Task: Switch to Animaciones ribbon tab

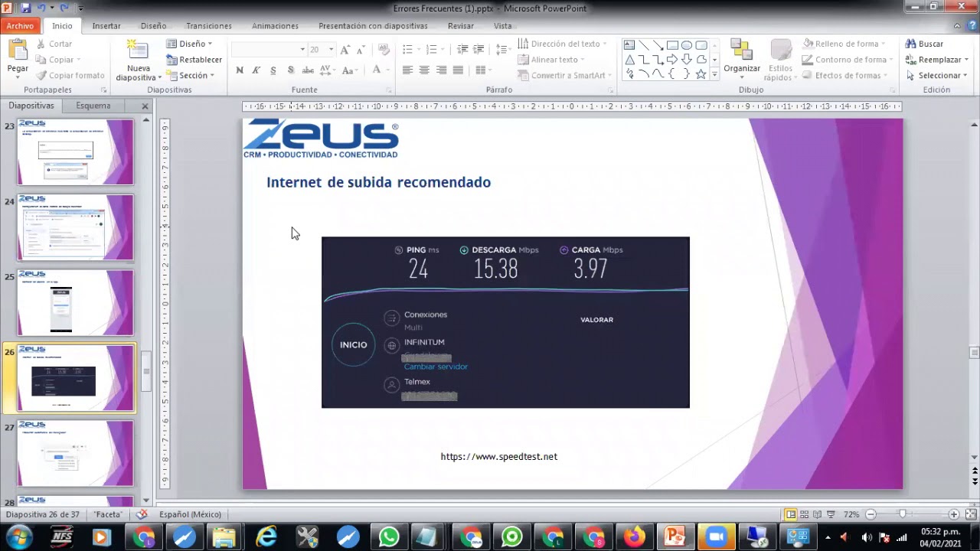Action: coord(275,26)
